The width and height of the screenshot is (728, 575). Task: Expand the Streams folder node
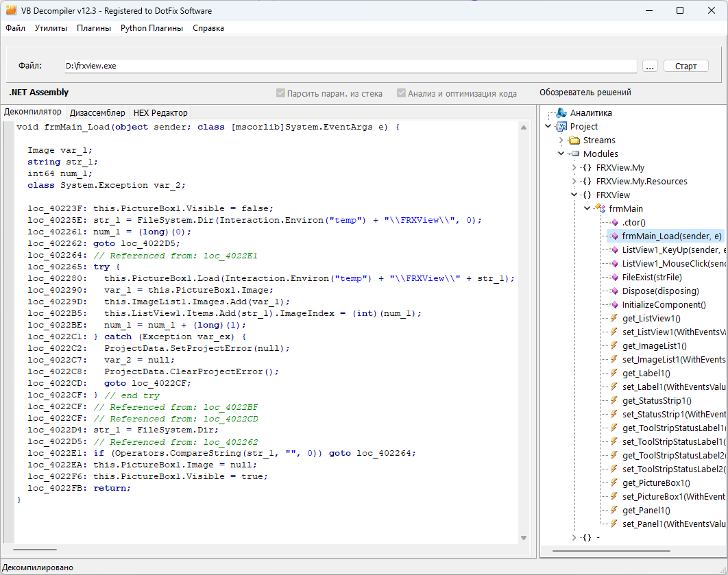click(x=561, y=140)
